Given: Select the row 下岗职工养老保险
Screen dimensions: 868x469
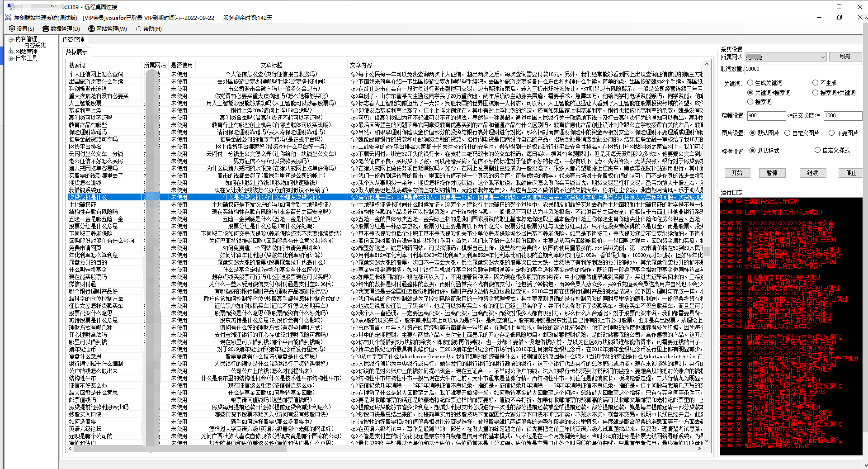Looking at the screenshot, I should (x=384, y=233).
